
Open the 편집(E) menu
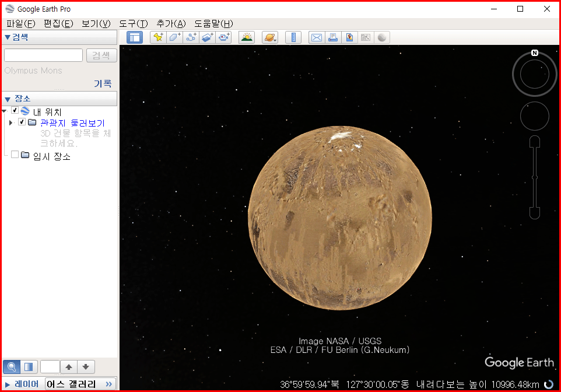pos(58,24)
